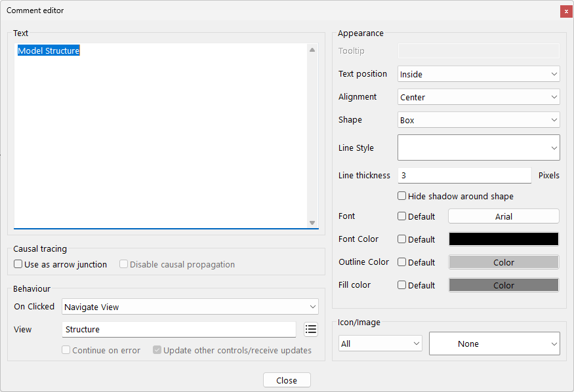Enable Use as arrow junction checkbox
Screen dimensions: 574x392
18,264
